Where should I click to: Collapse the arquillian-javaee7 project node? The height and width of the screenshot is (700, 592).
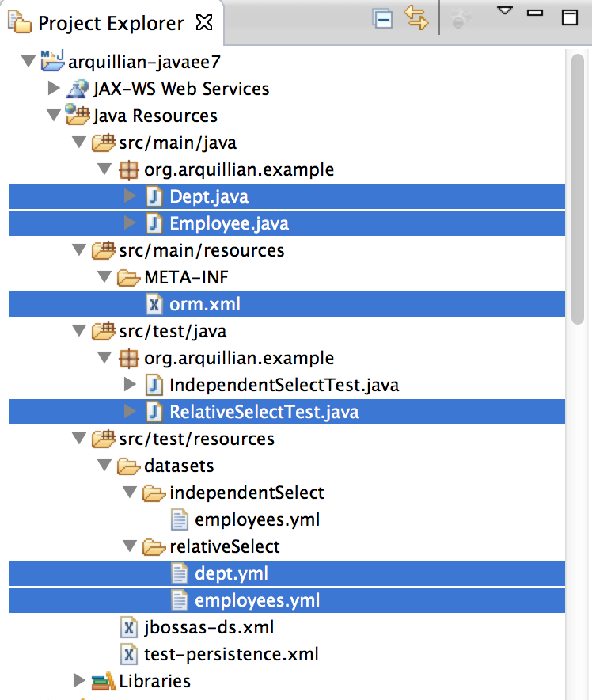pos(28,61)
